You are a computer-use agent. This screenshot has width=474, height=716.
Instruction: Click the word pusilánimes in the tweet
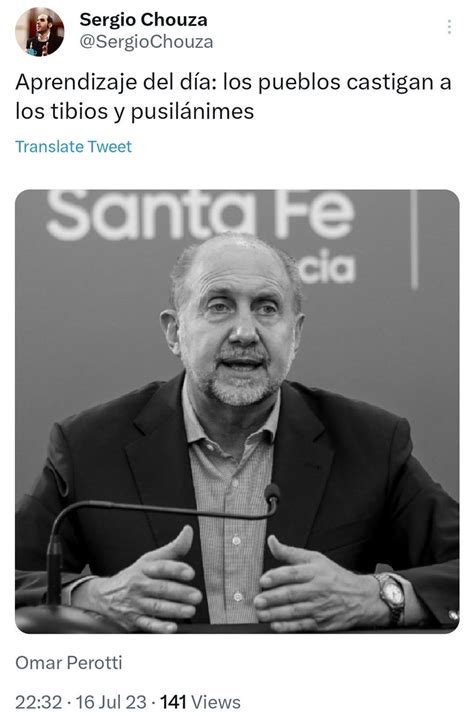(192, 111)
